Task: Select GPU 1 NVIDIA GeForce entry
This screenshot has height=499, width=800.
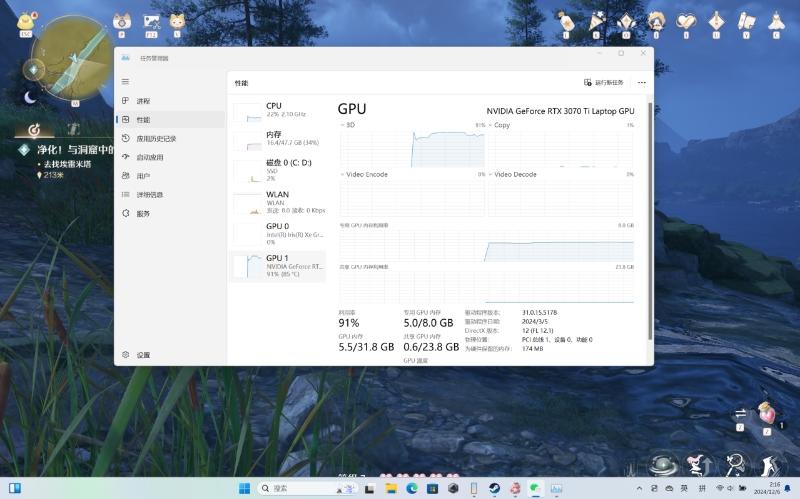Action: pos(278,266)
